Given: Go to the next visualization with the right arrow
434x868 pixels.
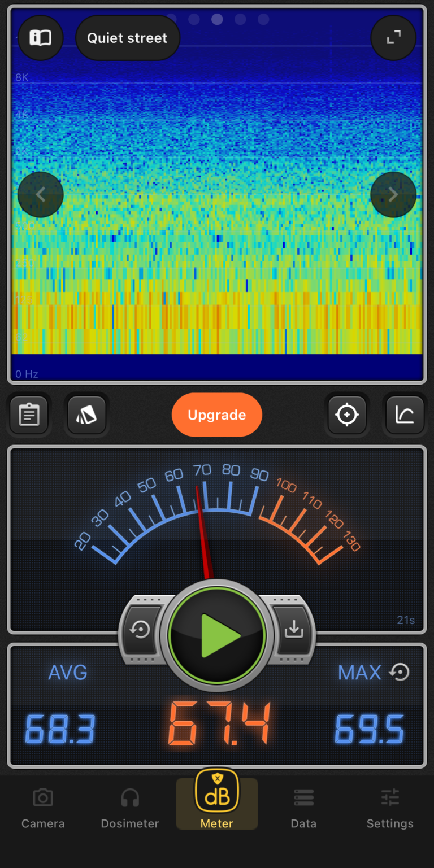Looking at the screenshot, I should click(393, 195).
